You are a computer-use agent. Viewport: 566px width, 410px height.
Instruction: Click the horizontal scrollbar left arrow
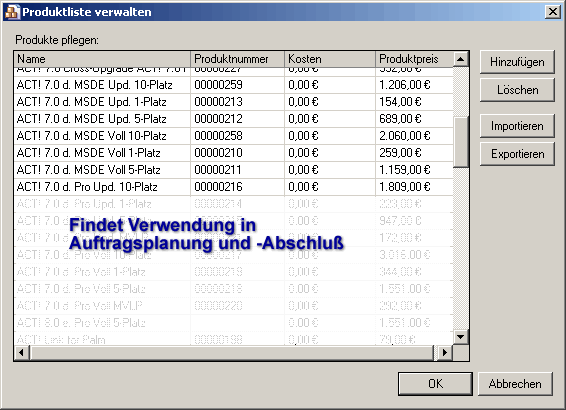click(x=22, y=352)
